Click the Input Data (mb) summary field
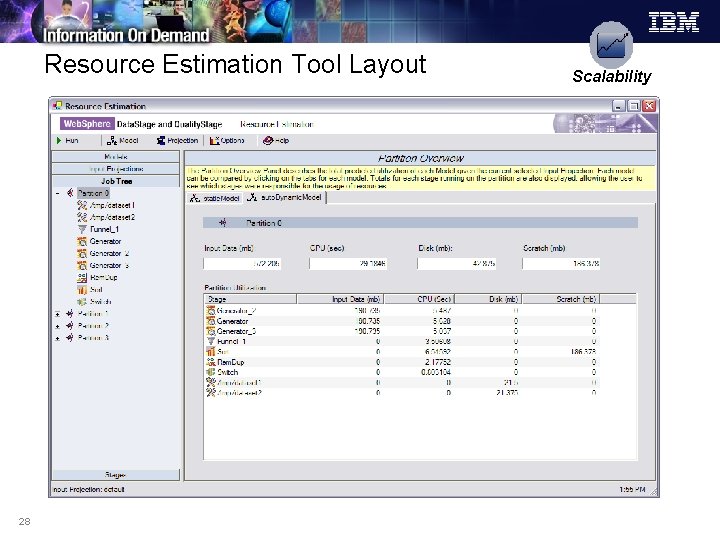720x540 pixels. pyautogui.click(x=242, y=264)
